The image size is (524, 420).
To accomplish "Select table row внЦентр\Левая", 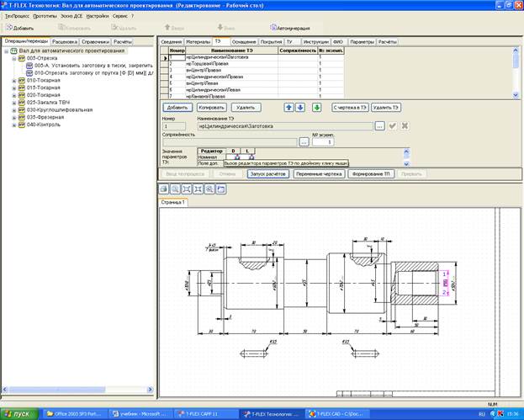I will click(x=252, y=83).
